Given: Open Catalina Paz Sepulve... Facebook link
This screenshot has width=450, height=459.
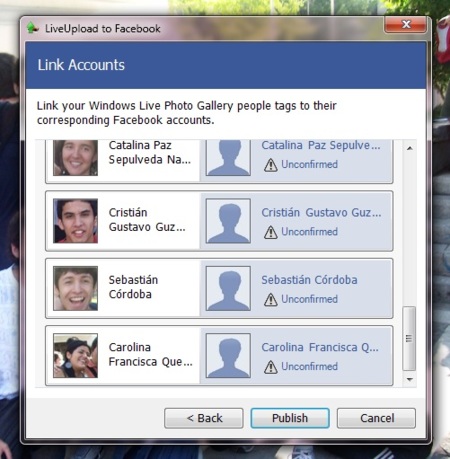Looking at the screenshot, I should click(x=320, y=145).
